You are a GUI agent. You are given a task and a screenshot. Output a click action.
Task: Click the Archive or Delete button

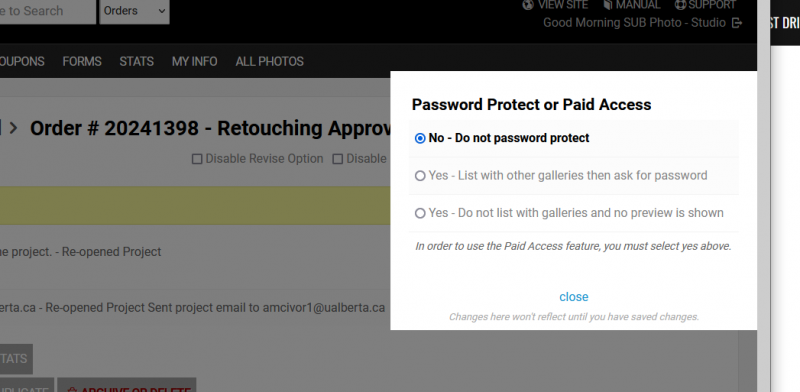pyautogui.click(x=127, y=385)
